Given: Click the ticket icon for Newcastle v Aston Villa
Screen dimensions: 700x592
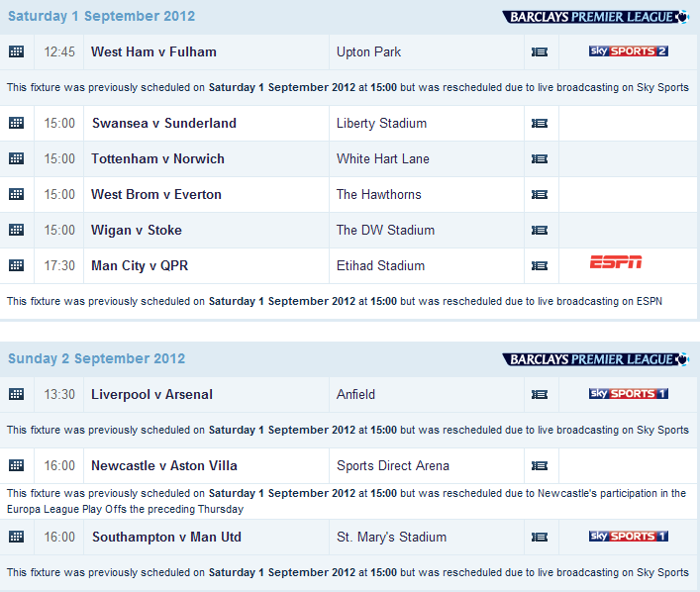Looking at the screenshot, I should (540, 465).
